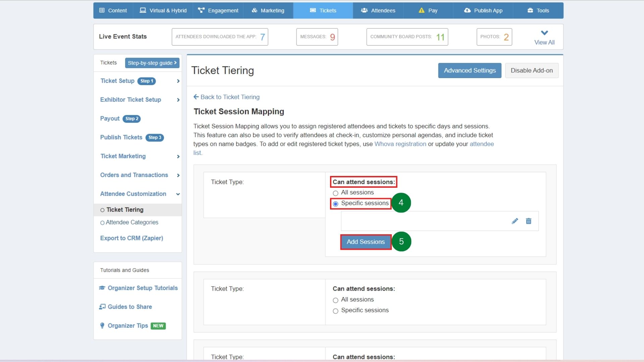Click the lightbulb icon for Organizer Tips
Image resolution: width=644 pixels, height=362 pixels.
(x=102, y=325)
